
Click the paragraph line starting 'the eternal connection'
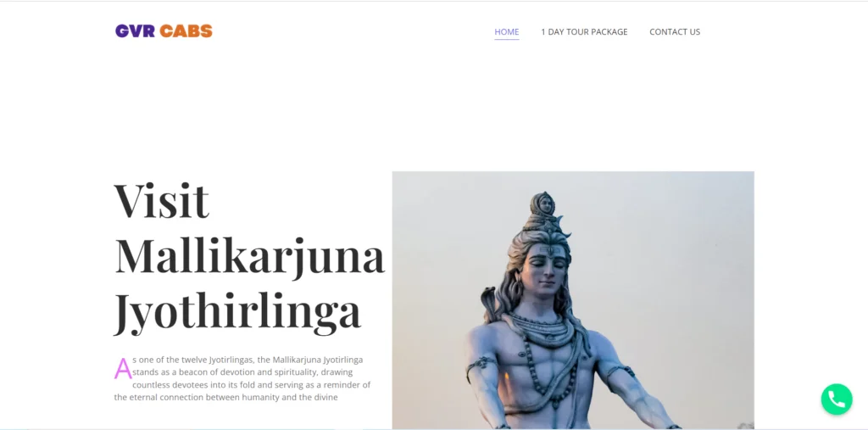coord(225,397)
